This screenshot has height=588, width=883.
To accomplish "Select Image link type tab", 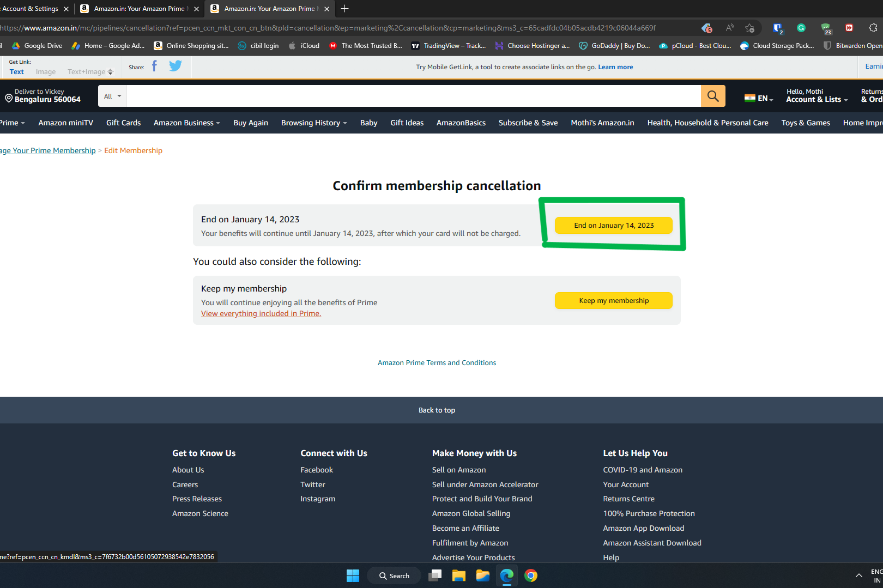I will [46, 71].
